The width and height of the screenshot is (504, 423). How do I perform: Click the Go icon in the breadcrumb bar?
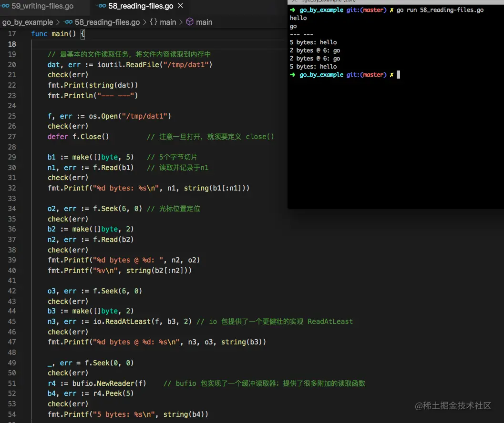click(x=69, y=22)
